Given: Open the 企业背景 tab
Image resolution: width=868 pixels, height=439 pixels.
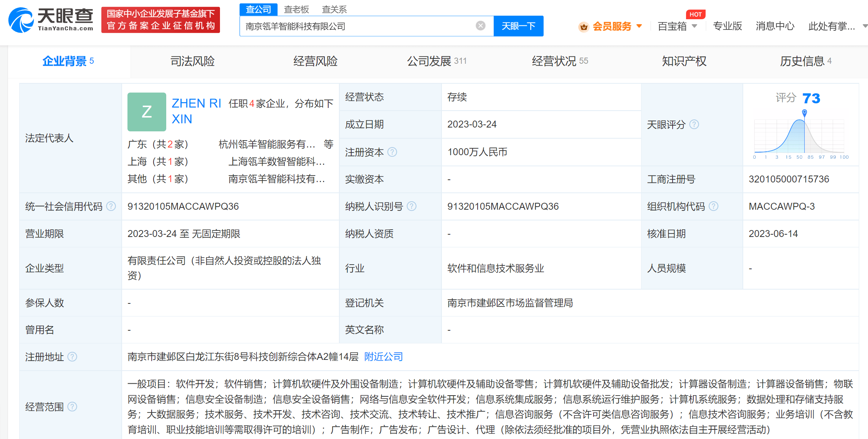Looking at the screenshot, I should [x=68, y=61].
